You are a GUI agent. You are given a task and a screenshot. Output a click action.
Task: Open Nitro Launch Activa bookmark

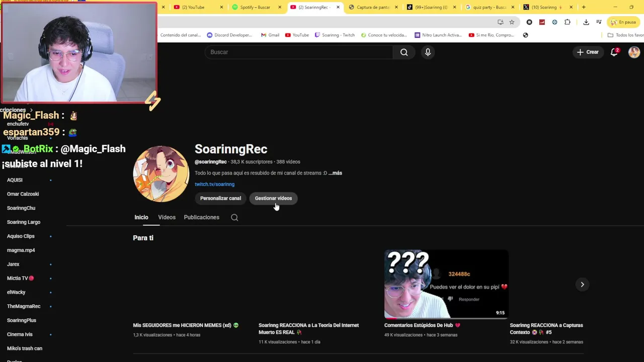coord(438,35)
